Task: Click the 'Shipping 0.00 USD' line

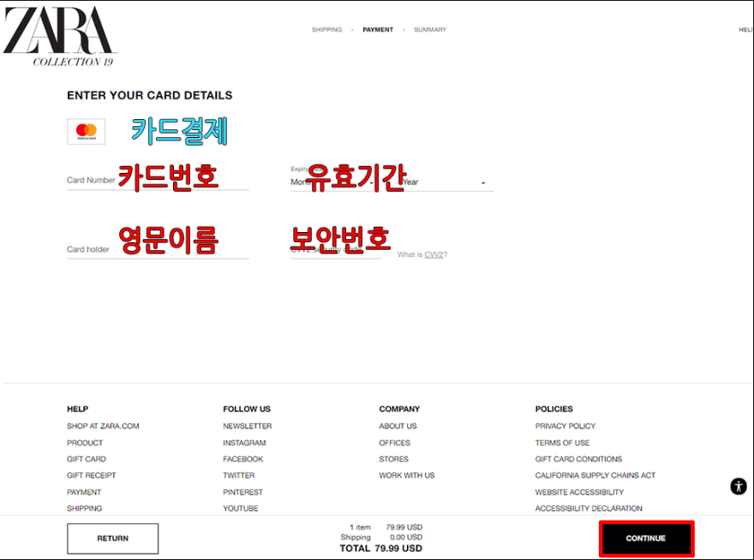Action: tap(381, 537)
